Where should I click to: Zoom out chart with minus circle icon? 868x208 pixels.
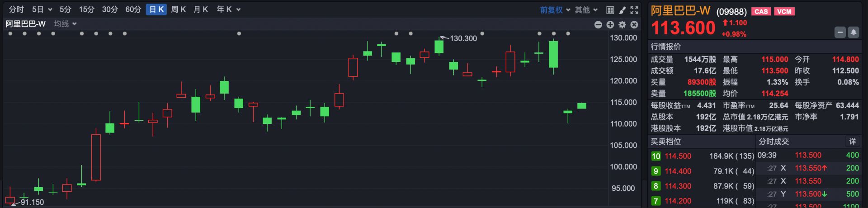[x=598, y=24]
